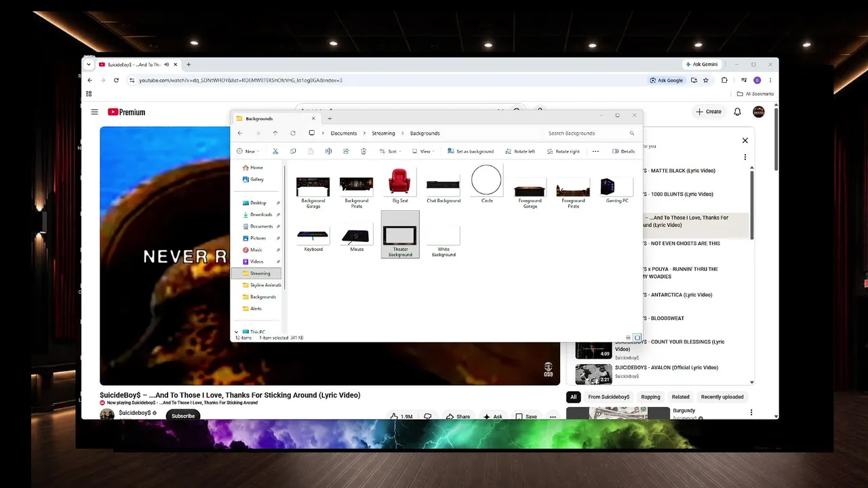
Task: Dislike the YouTube video
Action: (x=428, y=417)
